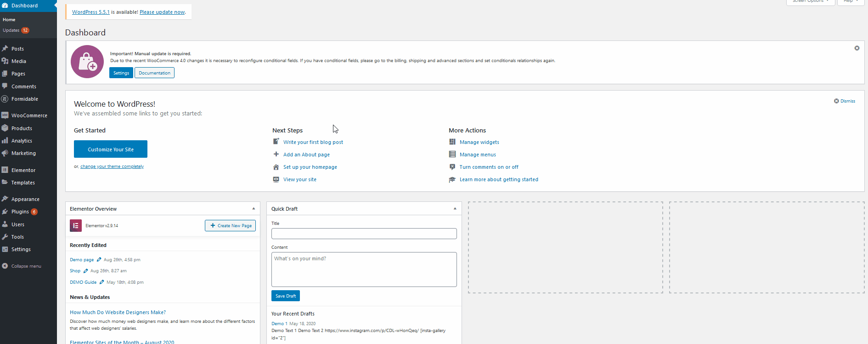Viewport: 868px width, 344px height.
Task: Click the Tools wrench icon
Action: pos(5,236)
